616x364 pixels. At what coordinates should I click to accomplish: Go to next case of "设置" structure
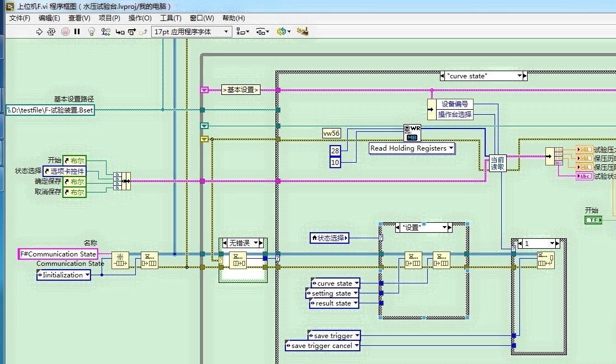click(450, 227)
